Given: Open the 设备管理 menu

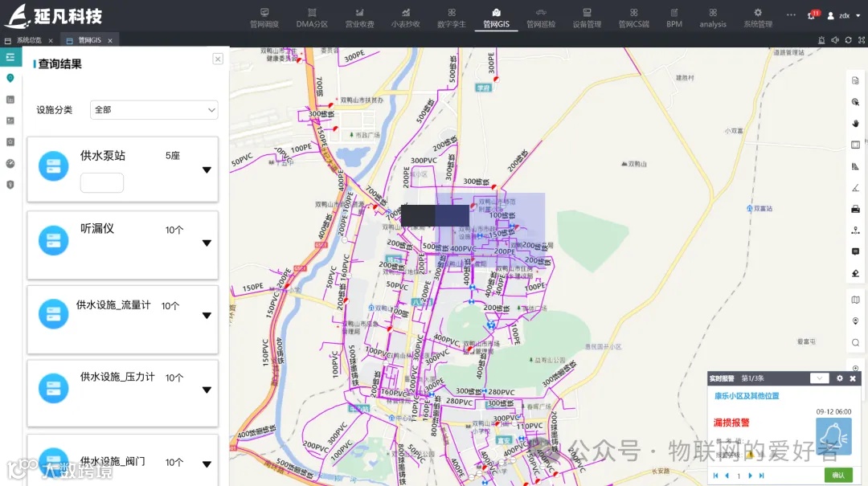Looking at the screenshot, I should [x=587, y=18].
